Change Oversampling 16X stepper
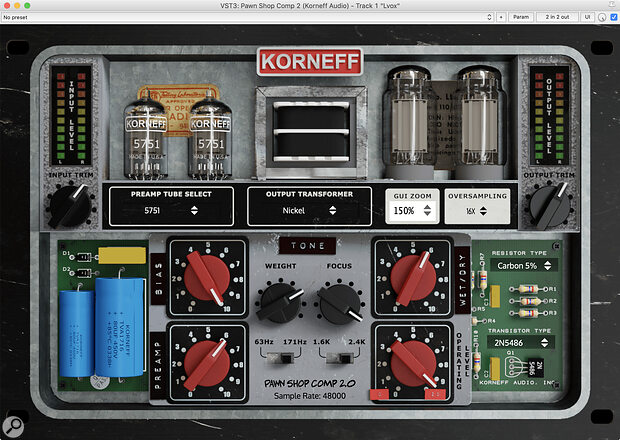 483,211
